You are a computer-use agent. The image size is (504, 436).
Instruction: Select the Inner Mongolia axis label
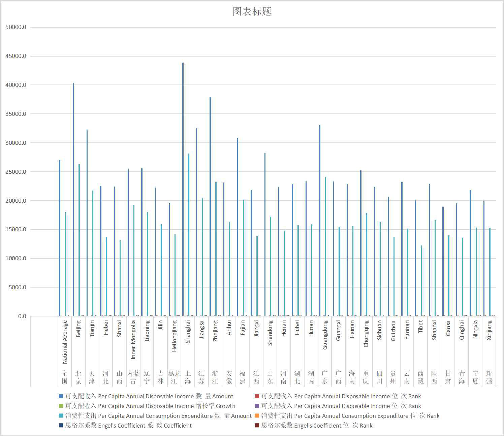coord(133,339)
